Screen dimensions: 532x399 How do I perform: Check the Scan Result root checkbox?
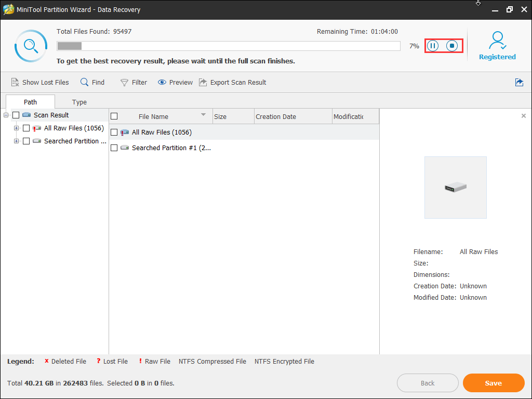pyautogui.click(x=16, y=115)
